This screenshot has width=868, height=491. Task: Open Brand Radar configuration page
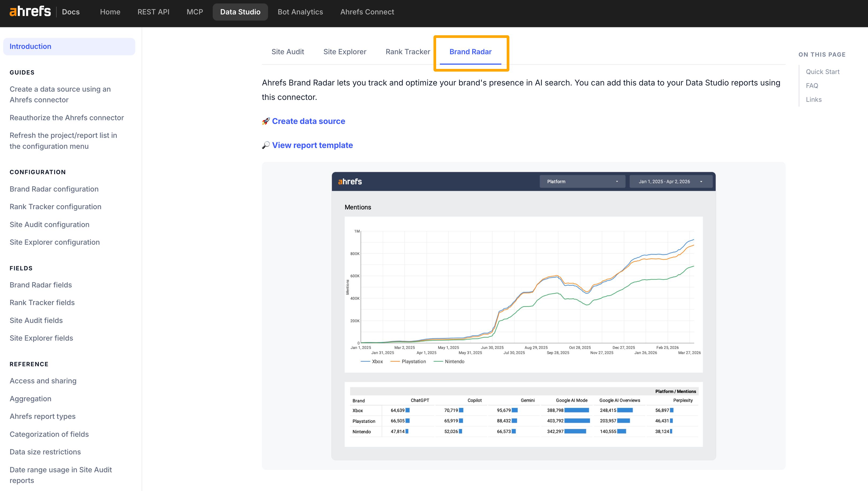click(54, 189)
